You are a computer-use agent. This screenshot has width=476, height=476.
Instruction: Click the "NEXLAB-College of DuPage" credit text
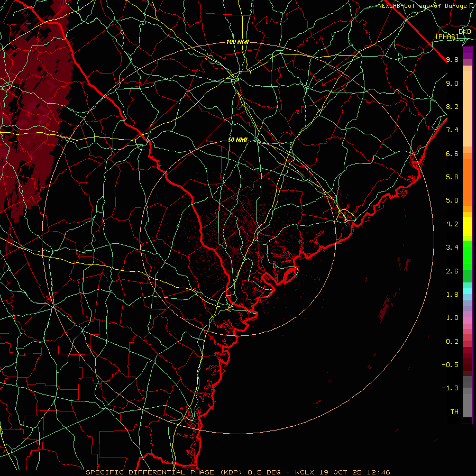[x=423, y=6]
